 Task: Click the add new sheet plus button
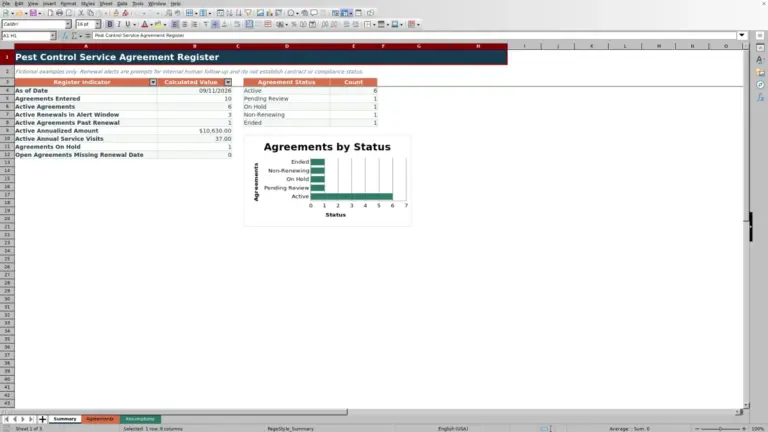pyautogui.click(x=42, y=419)
